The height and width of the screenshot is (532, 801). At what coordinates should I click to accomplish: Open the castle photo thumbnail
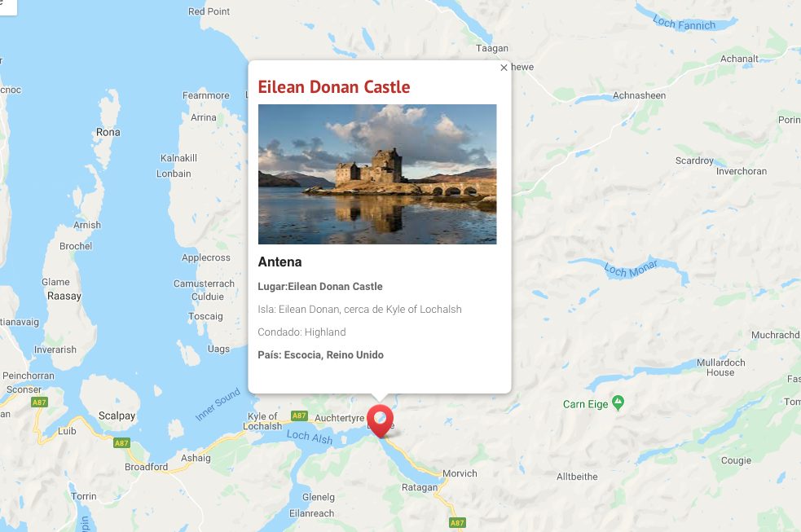(x=377, y=174)
